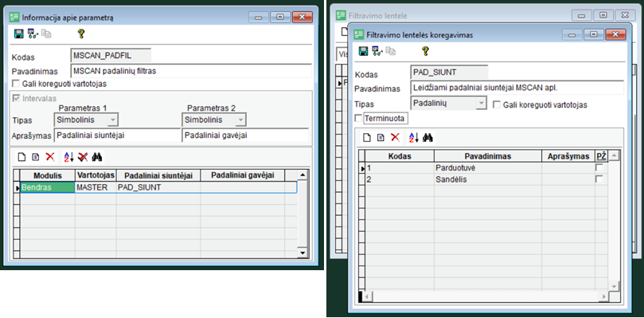Click the filter table vertical scroll down arrow
This screenshot has width=644, height=318.
coord(614,285)
